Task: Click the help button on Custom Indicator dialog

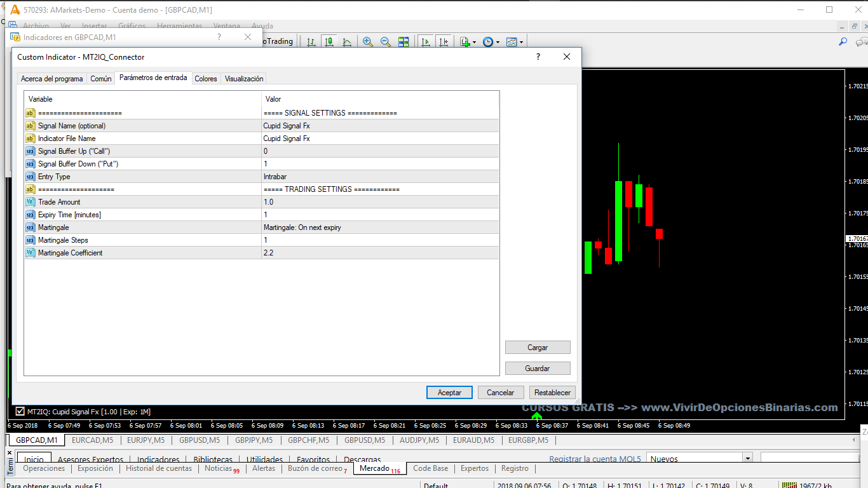Action: click(538, 57)
